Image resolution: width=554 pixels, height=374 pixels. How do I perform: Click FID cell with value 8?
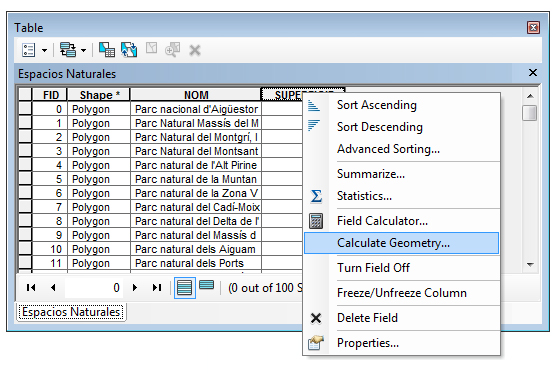pos(50,221)
